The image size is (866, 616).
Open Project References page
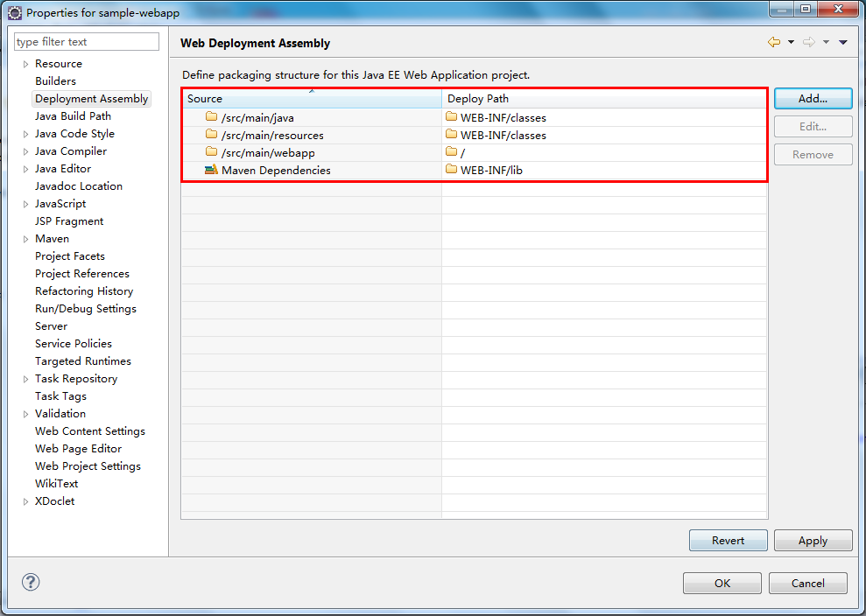click(81, 274)
